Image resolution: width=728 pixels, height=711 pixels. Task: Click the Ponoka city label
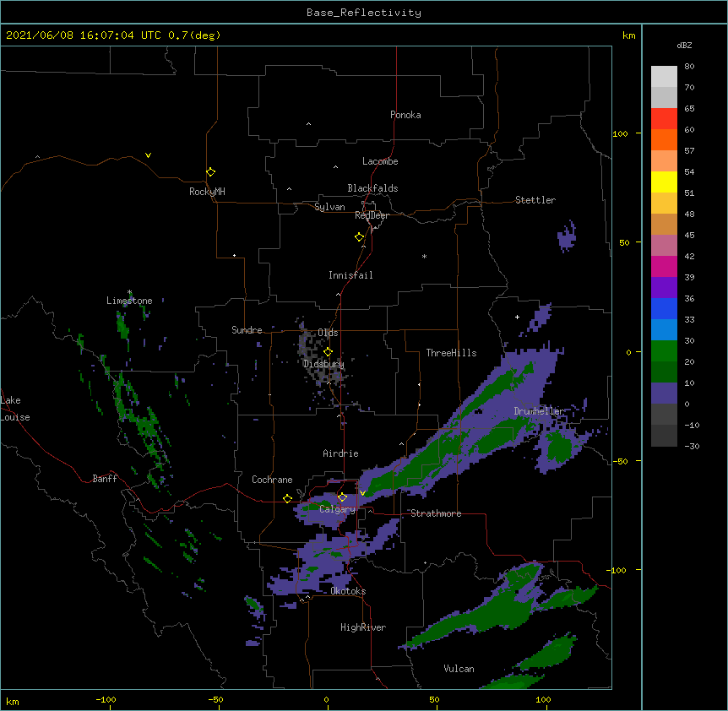click(x=405, y=115)
